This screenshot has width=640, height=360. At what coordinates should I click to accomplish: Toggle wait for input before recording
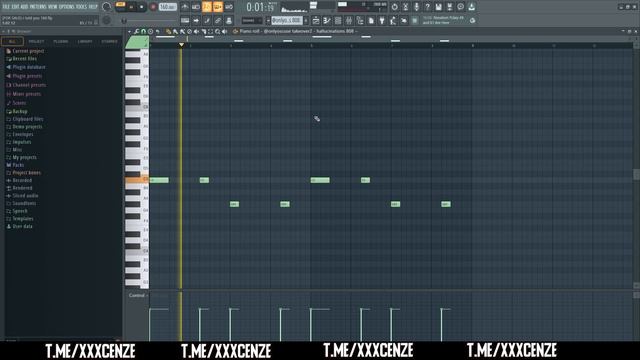coord(196,7)
